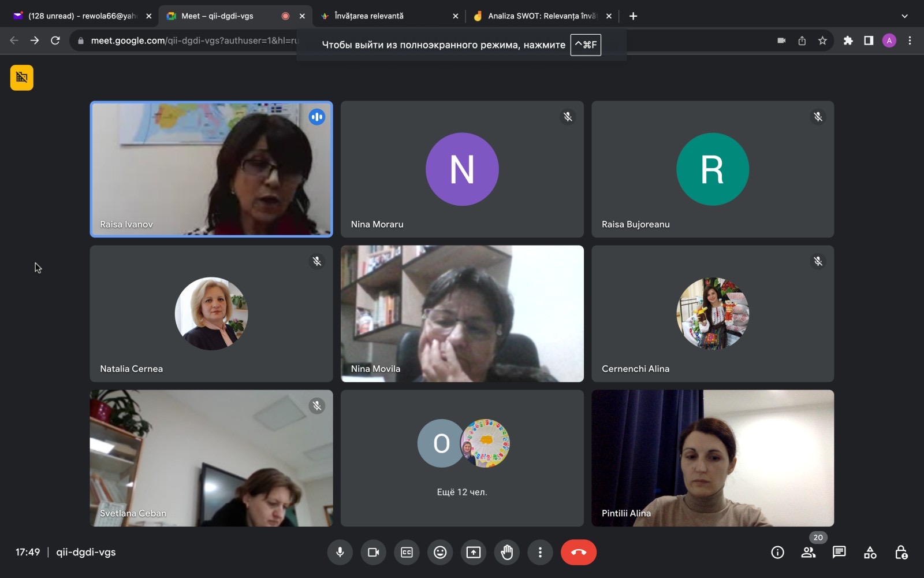
Task: Switch to Analiza SWOT browser tab
Action: tap(541, 16)
